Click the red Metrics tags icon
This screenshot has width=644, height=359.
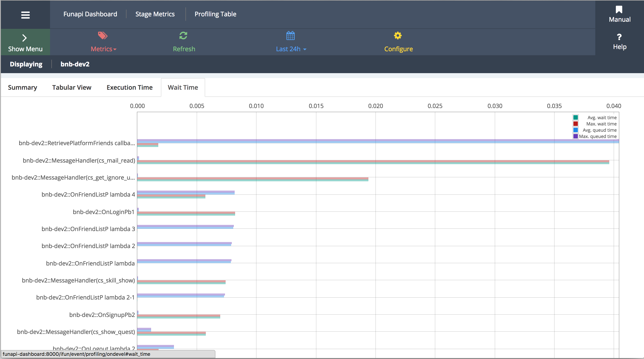coord(103,36)
